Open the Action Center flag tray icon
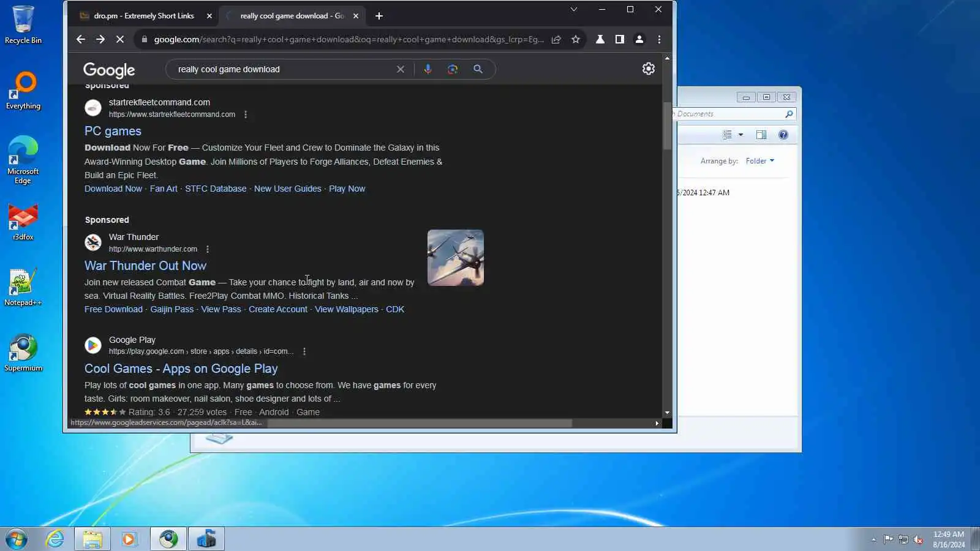Viewport: 980px width, 551px height. (888, 539)
